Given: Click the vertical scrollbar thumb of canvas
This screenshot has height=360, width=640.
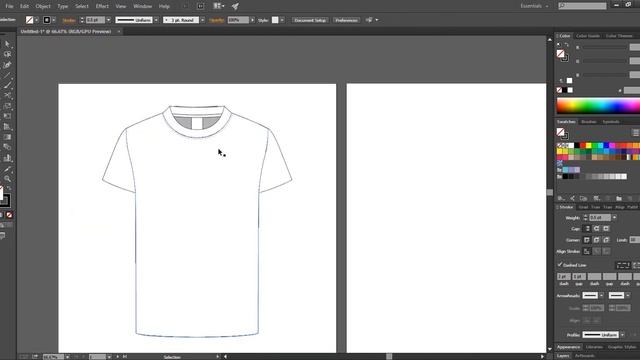Looking at the screenshot, I should pyautogui.click(x=550, y=192).
